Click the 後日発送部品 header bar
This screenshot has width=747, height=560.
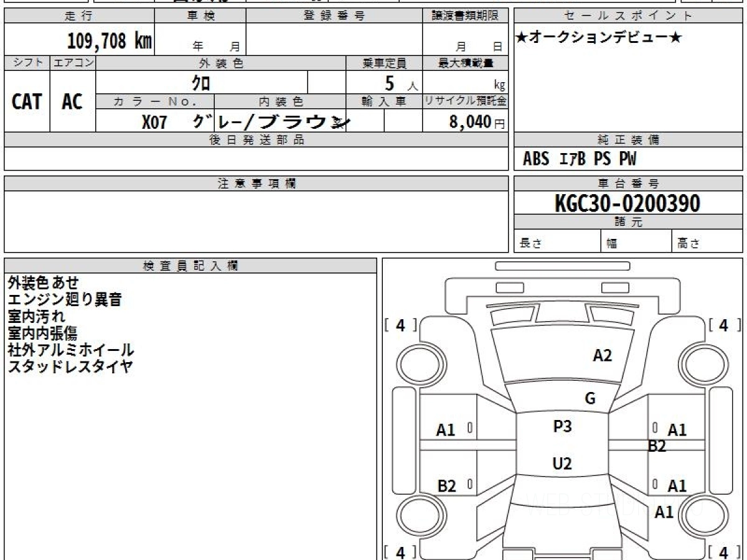[256, 140]
